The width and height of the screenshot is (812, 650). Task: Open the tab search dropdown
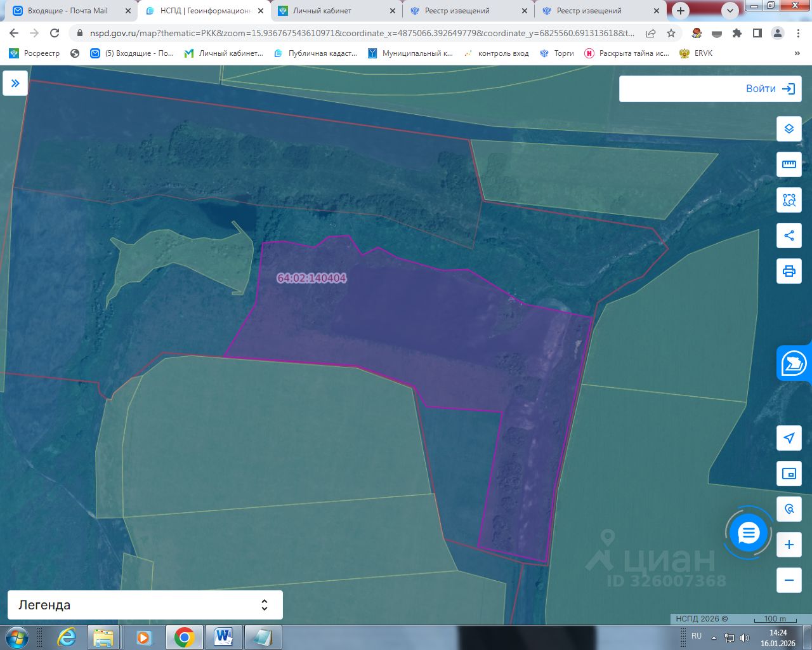[730, 11]
